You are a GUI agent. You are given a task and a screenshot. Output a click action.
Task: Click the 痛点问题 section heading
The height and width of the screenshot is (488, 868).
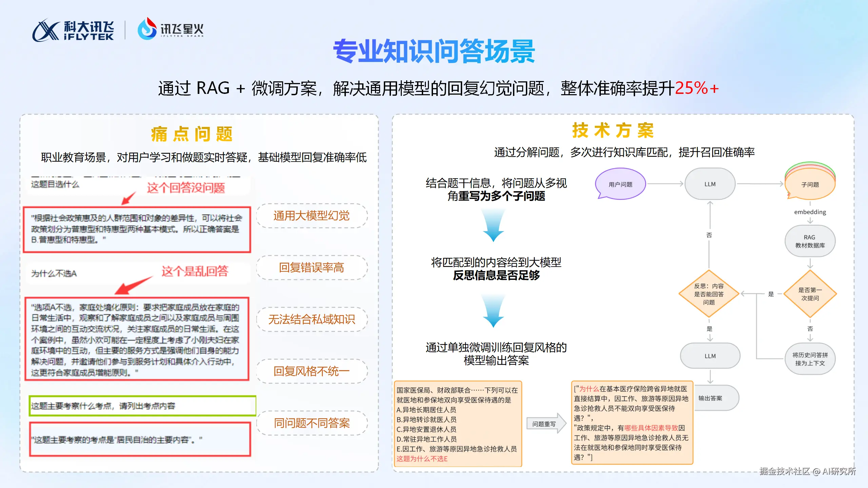(192, 134)
